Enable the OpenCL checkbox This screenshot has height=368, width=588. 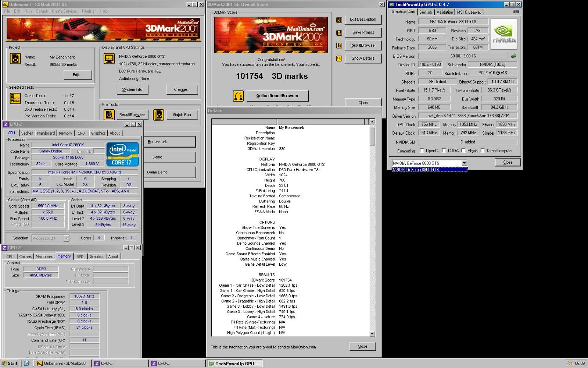tap(422, 151)
